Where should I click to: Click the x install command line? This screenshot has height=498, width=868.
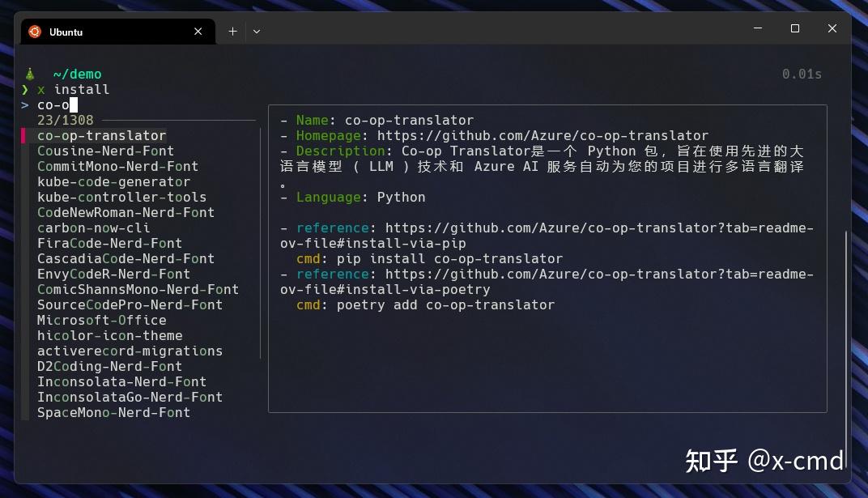[73, 89]
